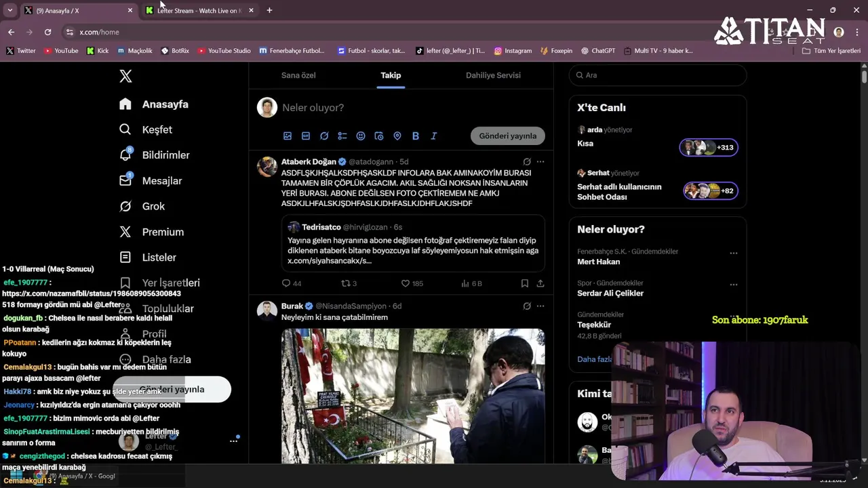Toggle italic text formatting in composer
868x488 pixels.
[x=434, y=136]
